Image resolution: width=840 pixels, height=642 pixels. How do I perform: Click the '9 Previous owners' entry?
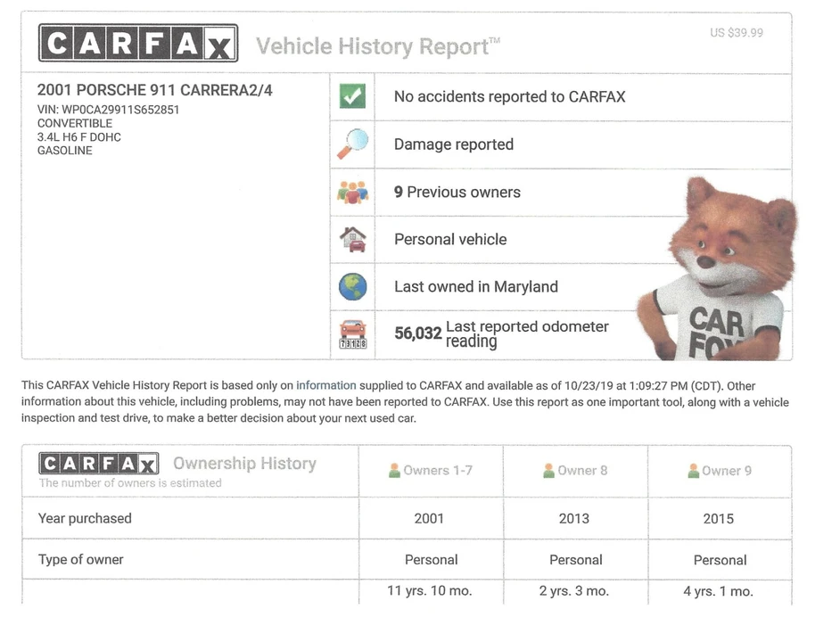point(457,192)
